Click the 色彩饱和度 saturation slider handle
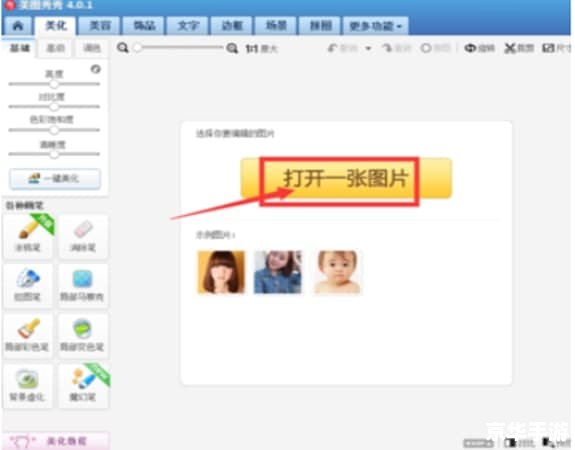The width and height of the screenshot is (575, 450). pos(54,130)
